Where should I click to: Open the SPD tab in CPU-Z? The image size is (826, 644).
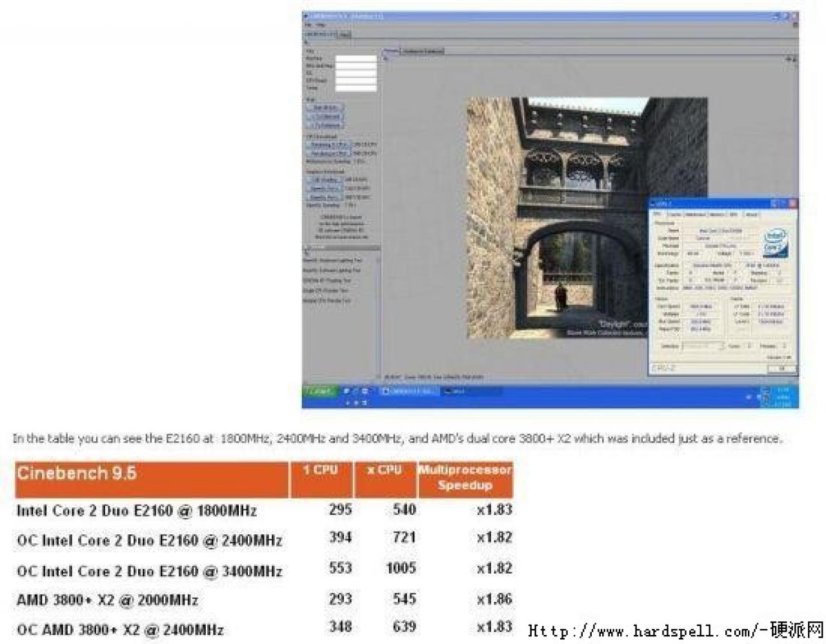click(x=734, y=214)
